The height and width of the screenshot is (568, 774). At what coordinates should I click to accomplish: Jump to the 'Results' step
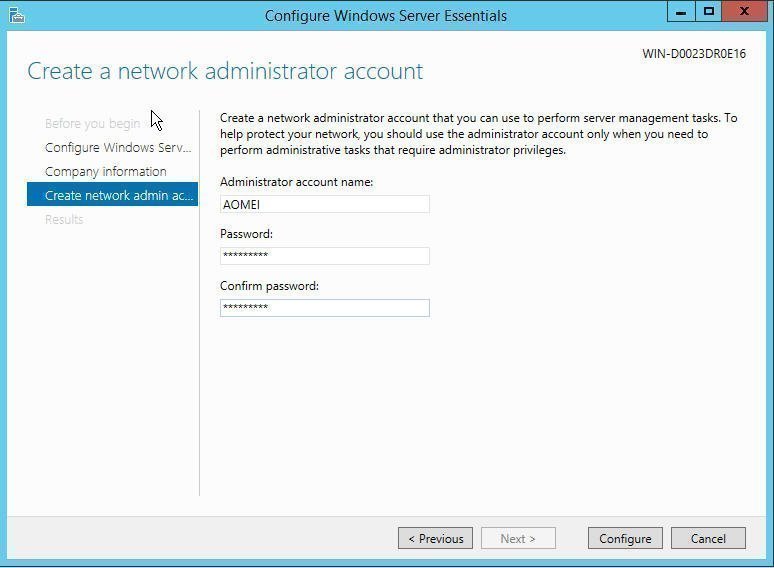pos(64,220)
